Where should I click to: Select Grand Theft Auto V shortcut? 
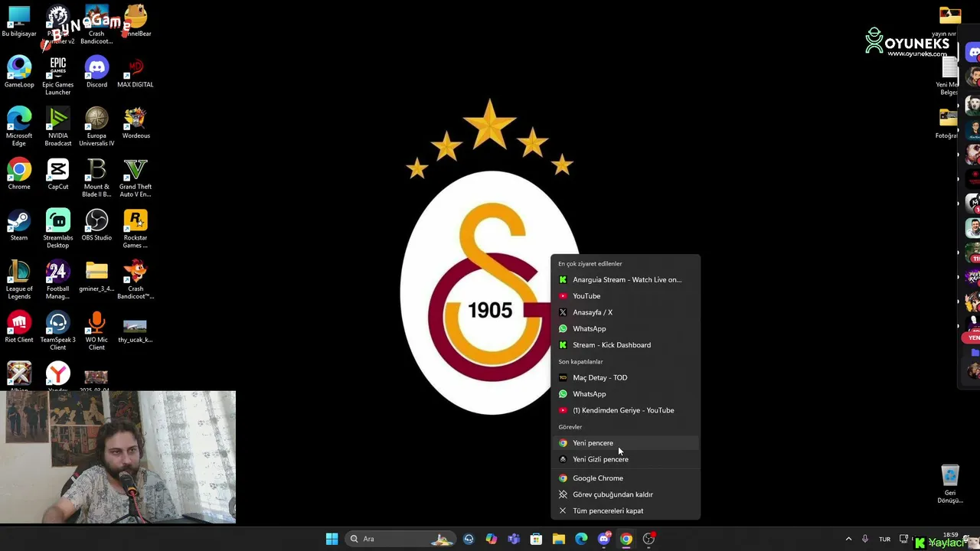click(x=136, y=178)
